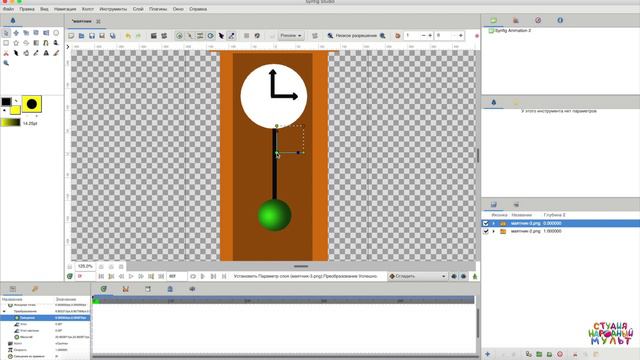The width and height of the screenshot is (640, 360).
Task: Select the Polygon tool
Action: click(x=26, y=42)
